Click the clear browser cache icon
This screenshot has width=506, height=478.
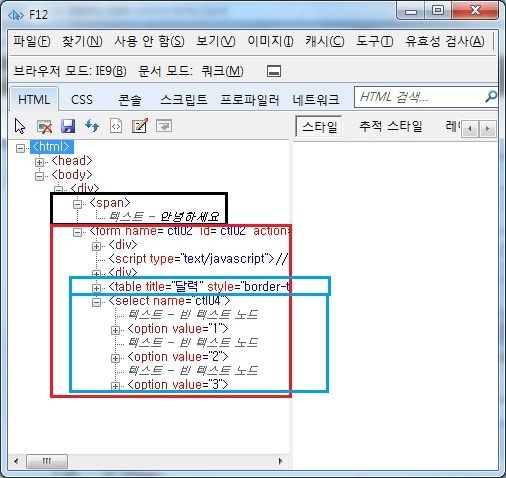(x=44, y=127)
